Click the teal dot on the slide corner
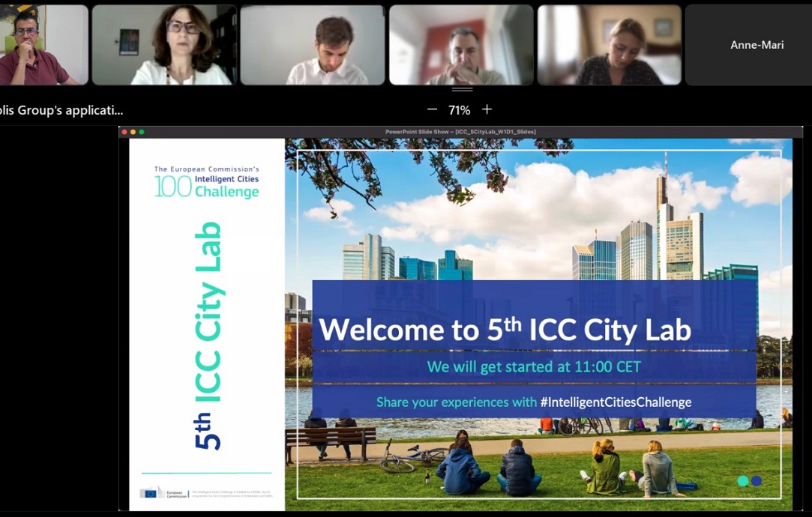The width and height of the screenshot is (812, 517). point(743,481)
